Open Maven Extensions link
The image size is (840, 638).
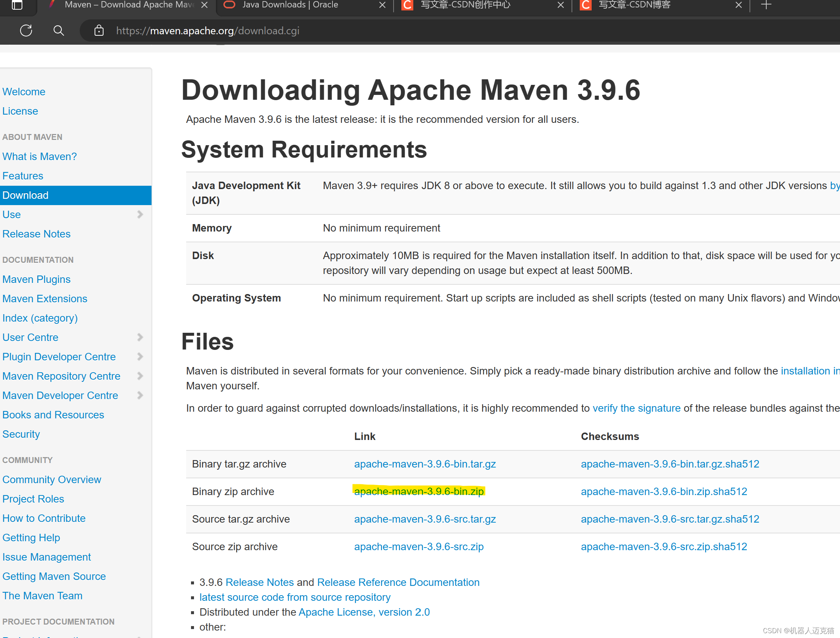[45, 299]
